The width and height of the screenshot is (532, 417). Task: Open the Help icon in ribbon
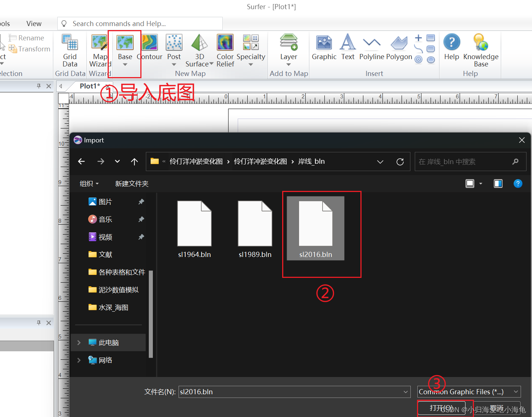click(452, 42)
